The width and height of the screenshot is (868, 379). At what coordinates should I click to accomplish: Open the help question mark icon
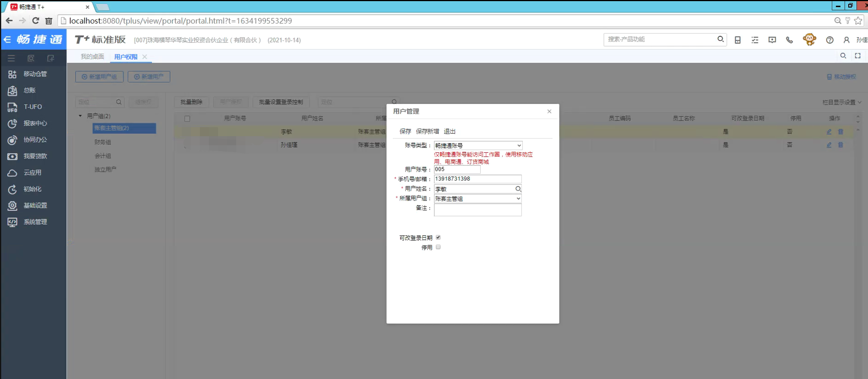(x=830, y=40)
